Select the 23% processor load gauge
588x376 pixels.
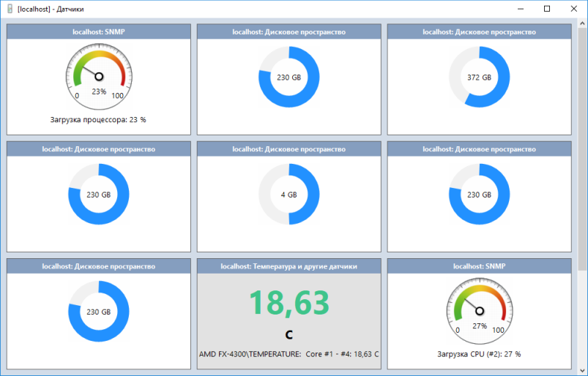point(99,76)
